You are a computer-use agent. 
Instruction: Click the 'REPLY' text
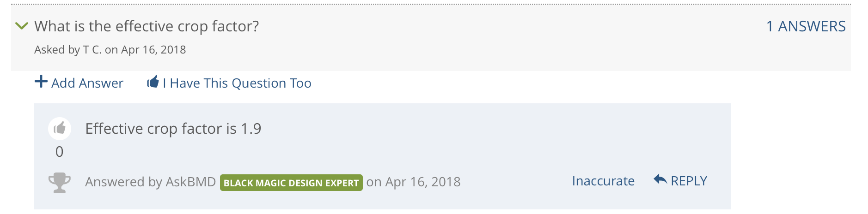[689, 181]
